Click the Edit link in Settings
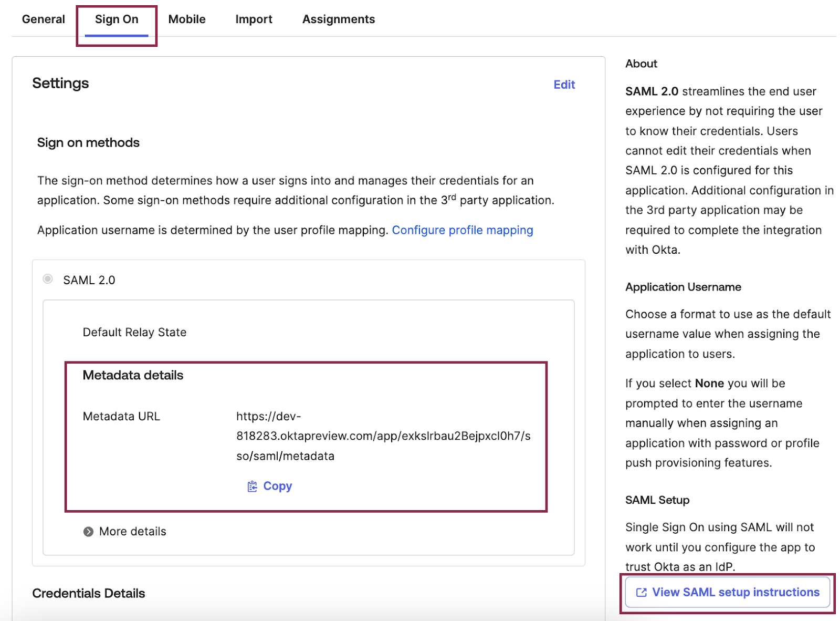 pos(564,84)
